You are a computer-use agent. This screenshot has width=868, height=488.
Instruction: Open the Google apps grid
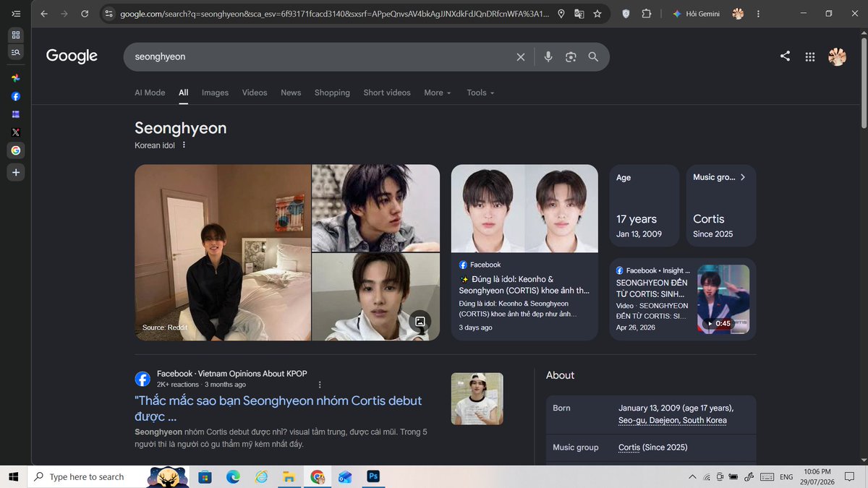coord(810,56)
